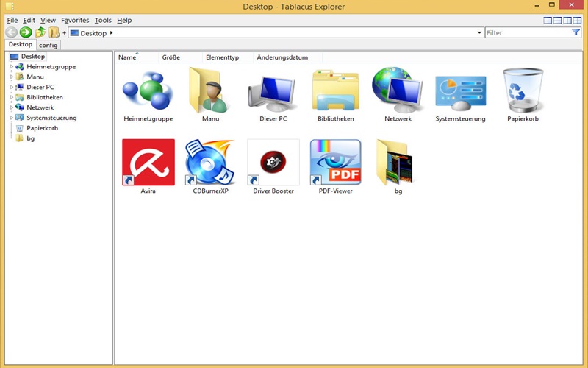Open the Desktop breadcrumb arrow
The width and height of the screenshot is (588, 368).
(x=111, y=32)
